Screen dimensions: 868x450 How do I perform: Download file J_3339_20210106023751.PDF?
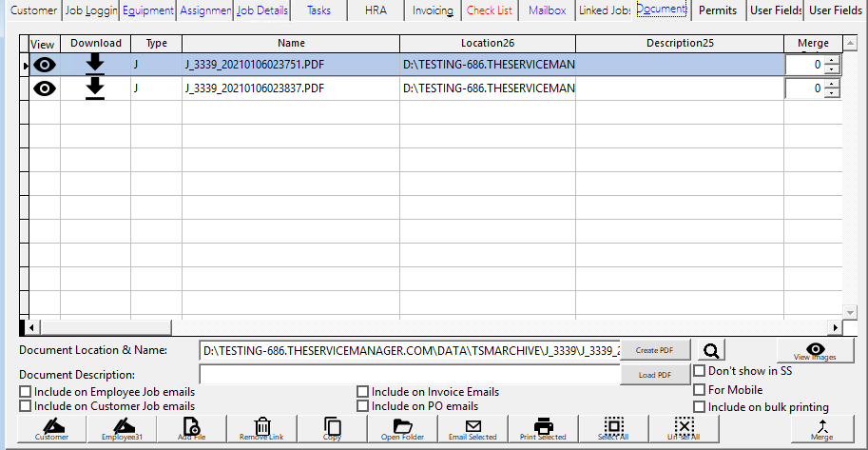[95, 65]
